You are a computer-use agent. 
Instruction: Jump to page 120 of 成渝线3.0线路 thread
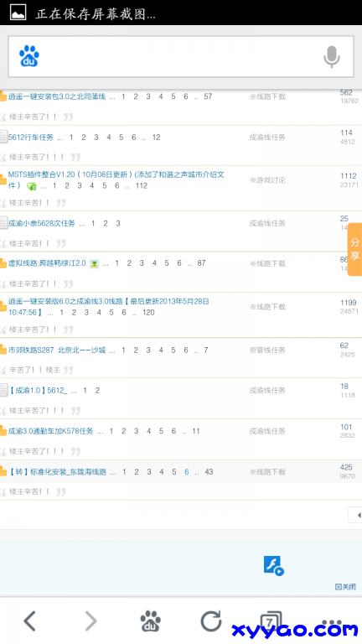pyautogui.click(x=148, y=313)
